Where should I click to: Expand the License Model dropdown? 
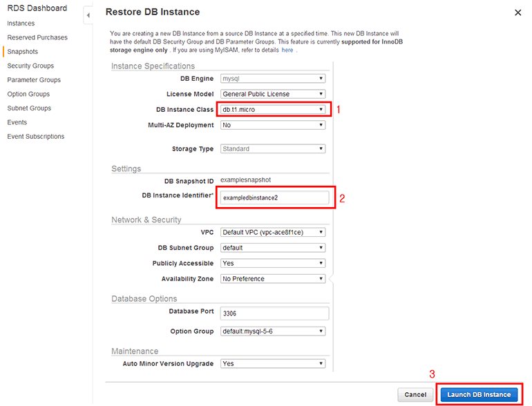click(272, 94)
